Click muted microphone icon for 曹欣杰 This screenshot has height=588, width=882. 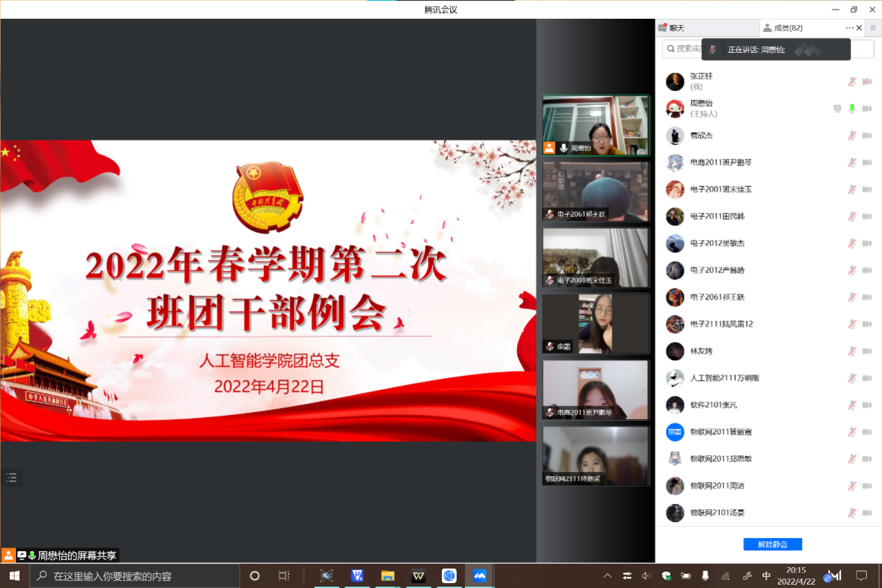point(851,136)
